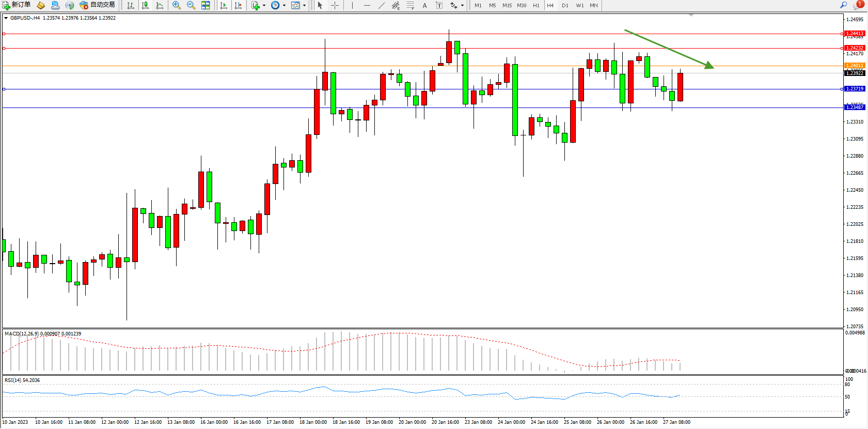The height and width of the screenshot is (429, 868).
Task: Select the Fibonacci retracement tool
Action: pyautogui.click(x=410, y=5)
